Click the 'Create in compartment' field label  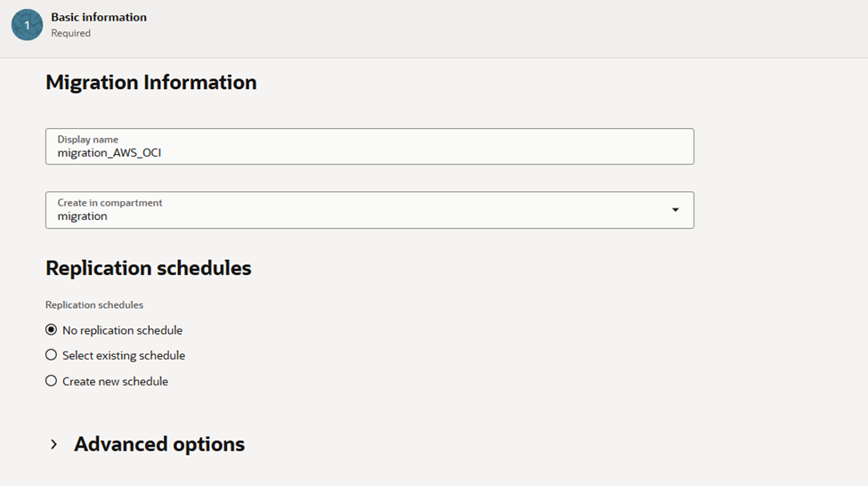[x=110, y=203]
